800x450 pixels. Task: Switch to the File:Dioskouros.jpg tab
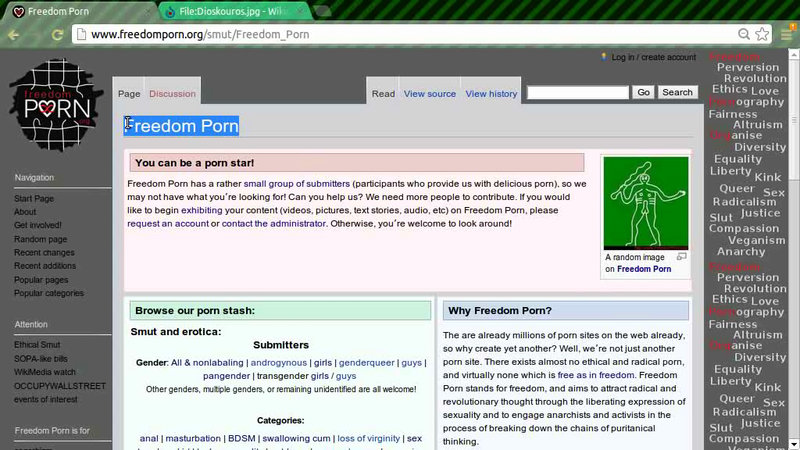click(x=235, y=11)
